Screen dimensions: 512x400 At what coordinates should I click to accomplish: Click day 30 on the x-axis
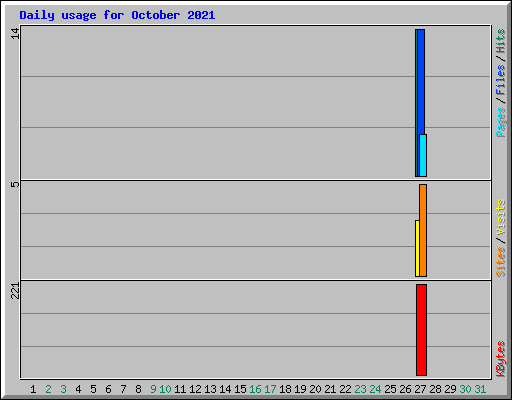465,389
